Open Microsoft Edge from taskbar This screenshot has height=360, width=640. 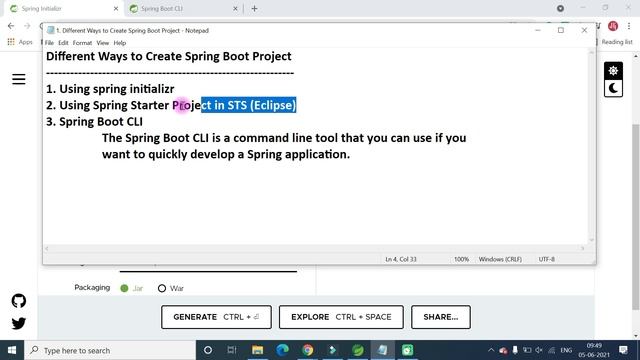282,350
